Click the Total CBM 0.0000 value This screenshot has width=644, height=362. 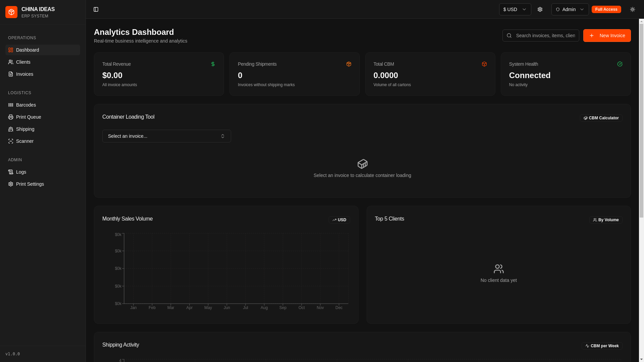point(386,75)
